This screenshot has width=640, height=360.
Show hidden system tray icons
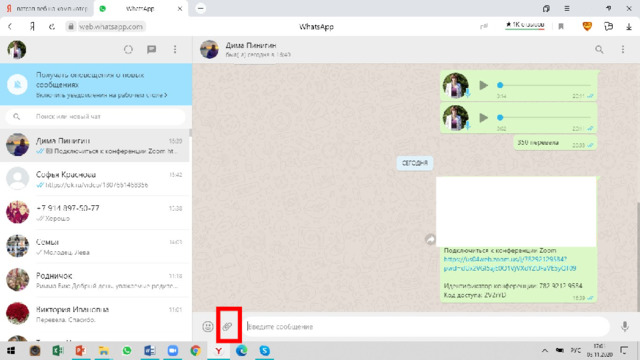(544, 351)
